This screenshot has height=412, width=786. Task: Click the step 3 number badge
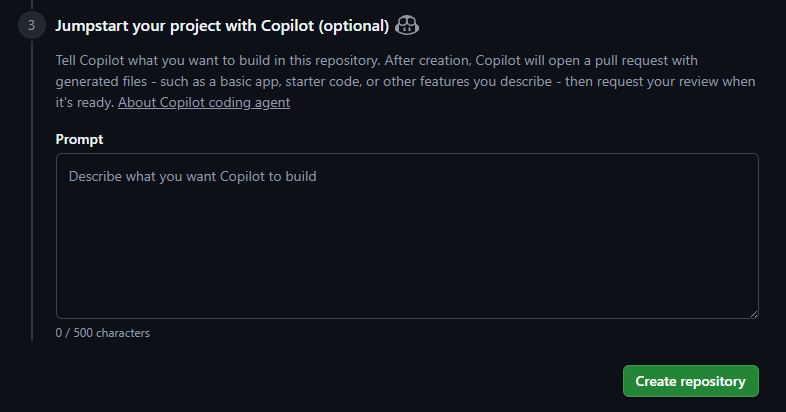(31, 24)
